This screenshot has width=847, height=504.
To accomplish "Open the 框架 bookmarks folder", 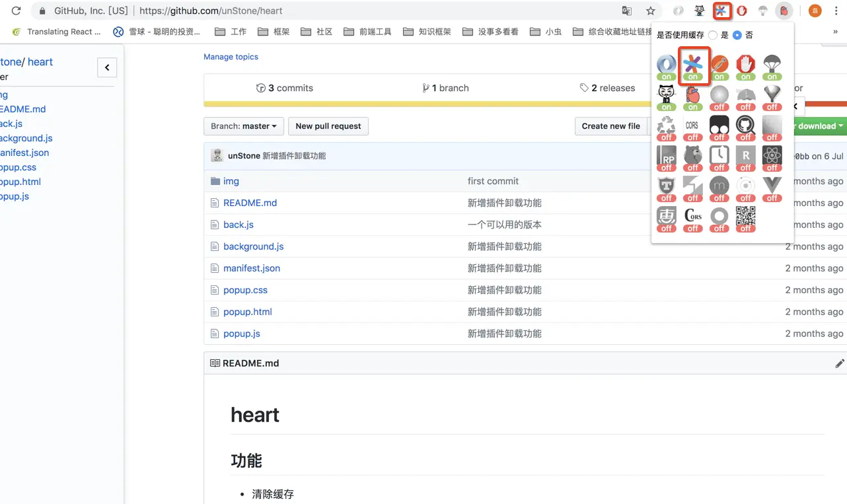I will pyautogui.click(x=274, y=32).
